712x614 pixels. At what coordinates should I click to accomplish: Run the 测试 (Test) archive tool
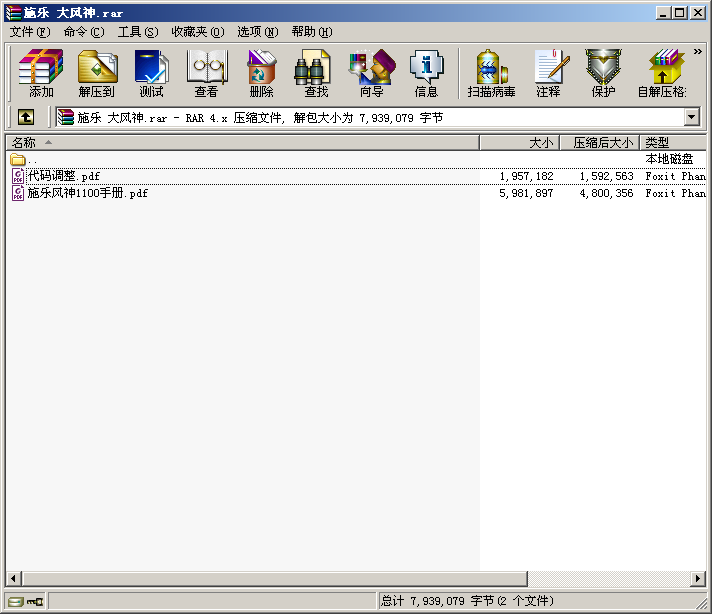point(151,73)
